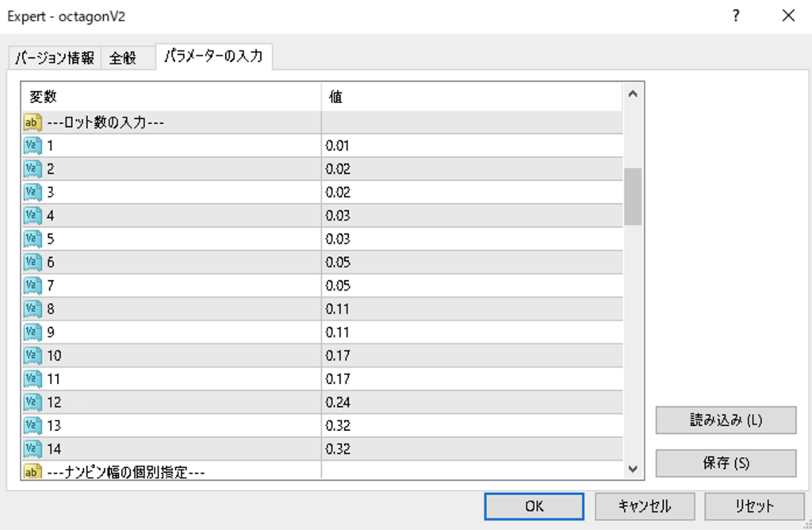812x530 pixels.
Task: Click the variable icon for parameter 4
Action: point(33,216)
